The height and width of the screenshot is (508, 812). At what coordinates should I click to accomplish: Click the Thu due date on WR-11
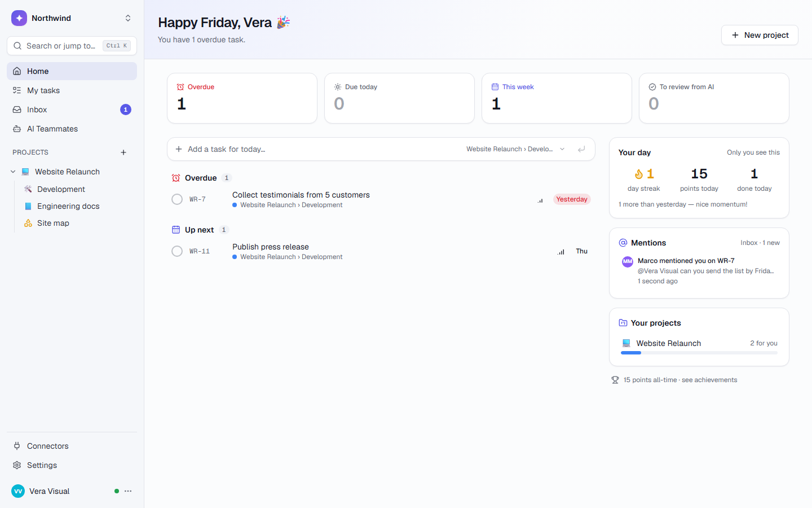point(582,251)
